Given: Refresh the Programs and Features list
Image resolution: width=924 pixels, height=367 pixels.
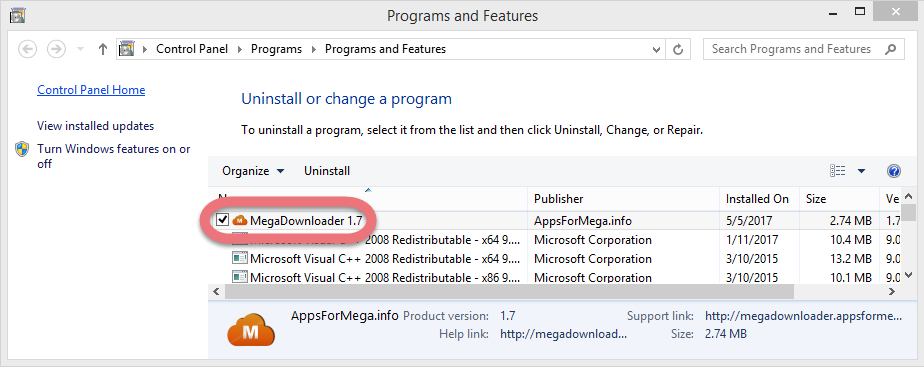Looking at the screenshot, I should [678, 49].
